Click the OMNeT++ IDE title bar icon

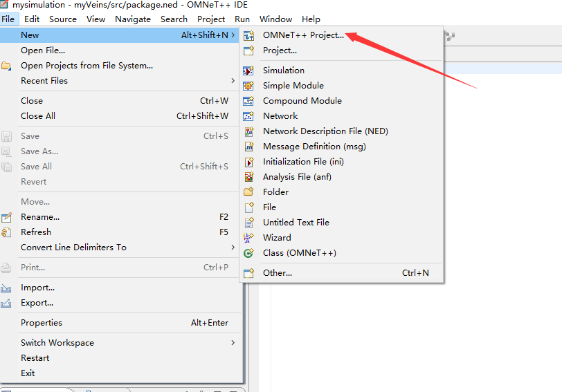tap(4, 4)
